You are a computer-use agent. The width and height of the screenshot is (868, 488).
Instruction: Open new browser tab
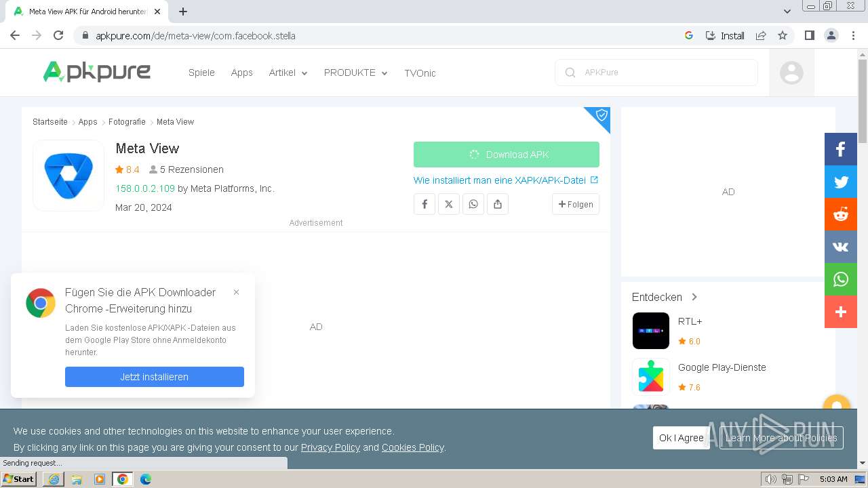click(182, 12)
